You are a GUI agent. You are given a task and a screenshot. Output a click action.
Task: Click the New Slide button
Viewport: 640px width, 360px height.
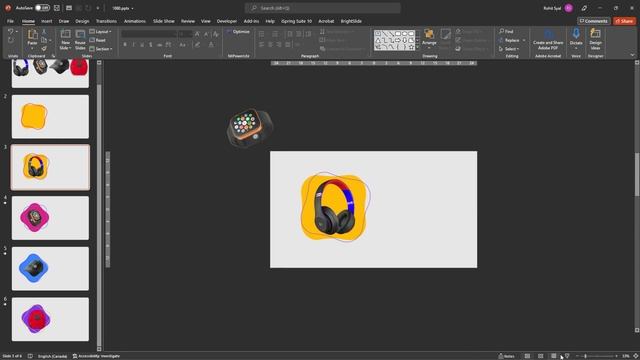(x=65, y=40)
